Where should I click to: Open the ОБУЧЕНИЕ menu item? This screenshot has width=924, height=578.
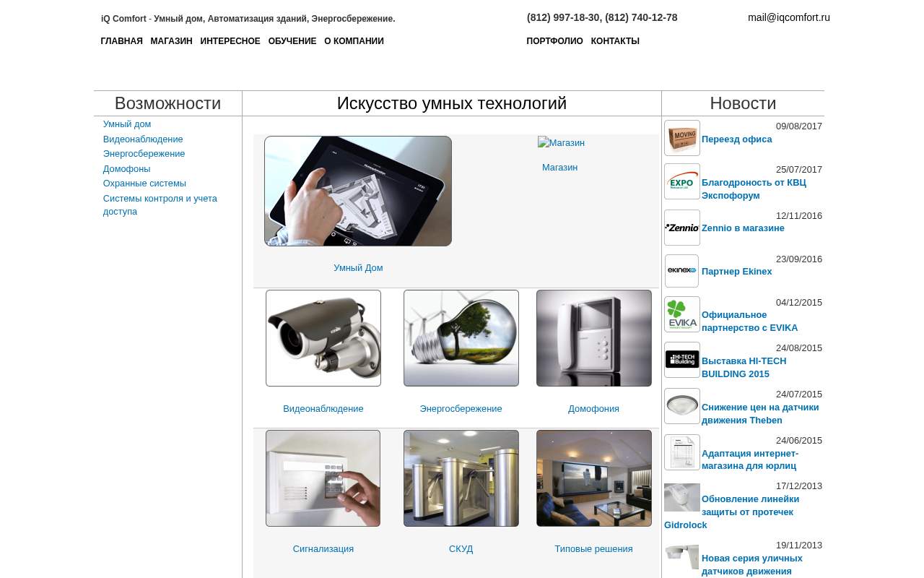292,41
